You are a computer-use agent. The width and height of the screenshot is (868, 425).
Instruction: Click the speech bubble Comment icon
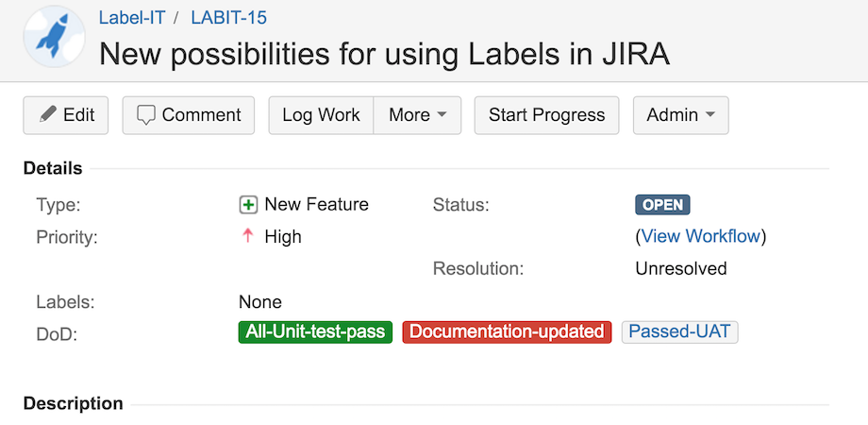click(146, 115)
